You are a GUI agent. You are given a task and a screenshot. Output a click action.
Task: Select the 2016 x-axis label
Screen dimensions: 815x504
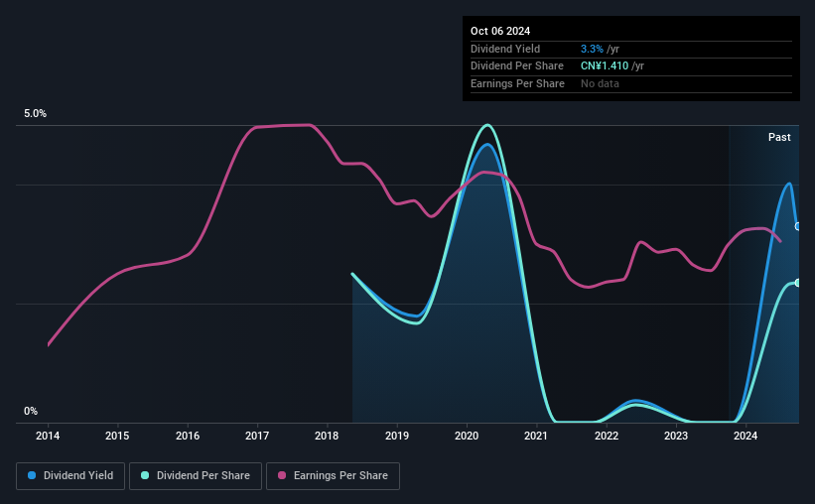188,436
